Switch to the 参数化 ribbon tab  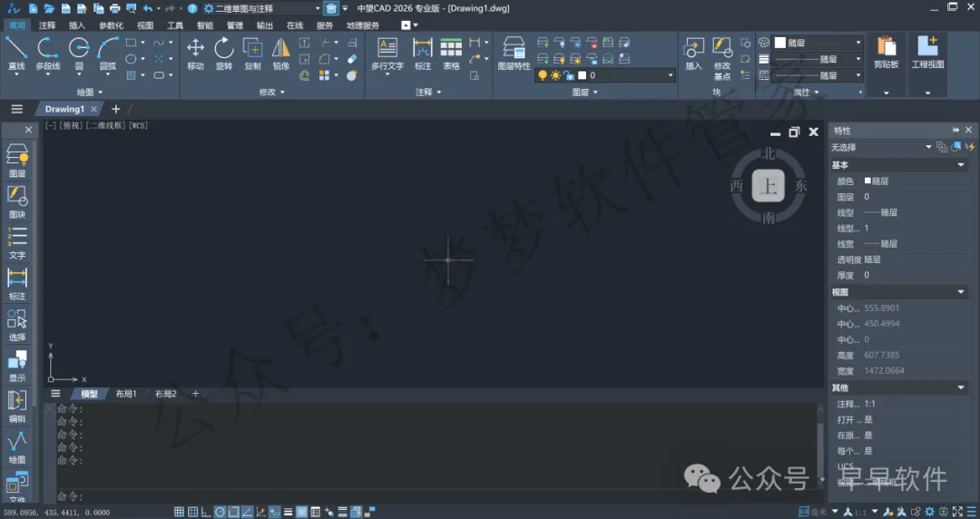coord(112,25)
